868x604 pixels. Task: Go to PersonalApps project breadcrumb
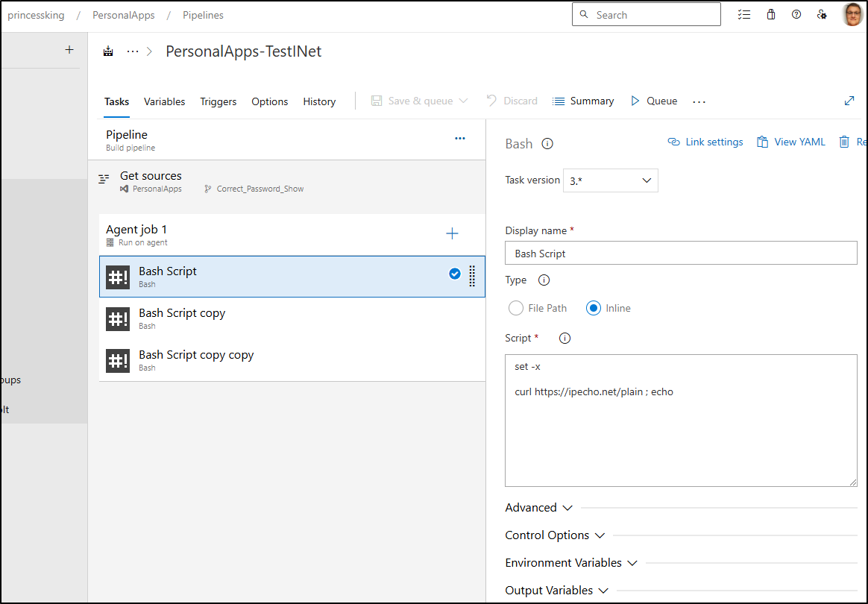124,16
